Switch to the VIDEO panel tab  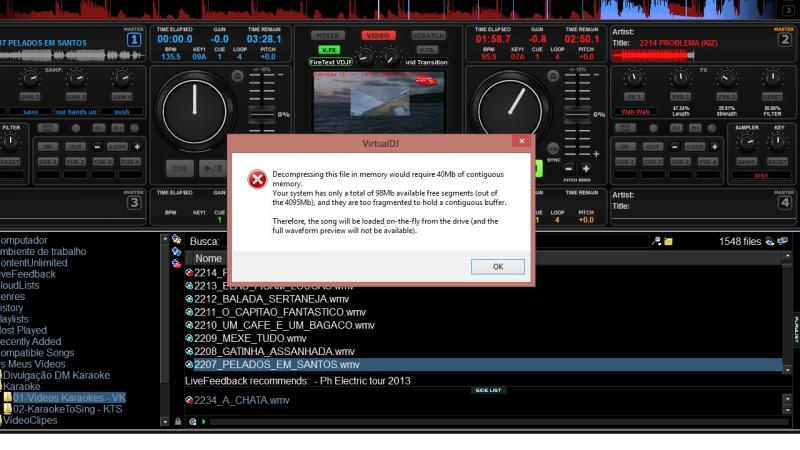[x=378, y=35]
